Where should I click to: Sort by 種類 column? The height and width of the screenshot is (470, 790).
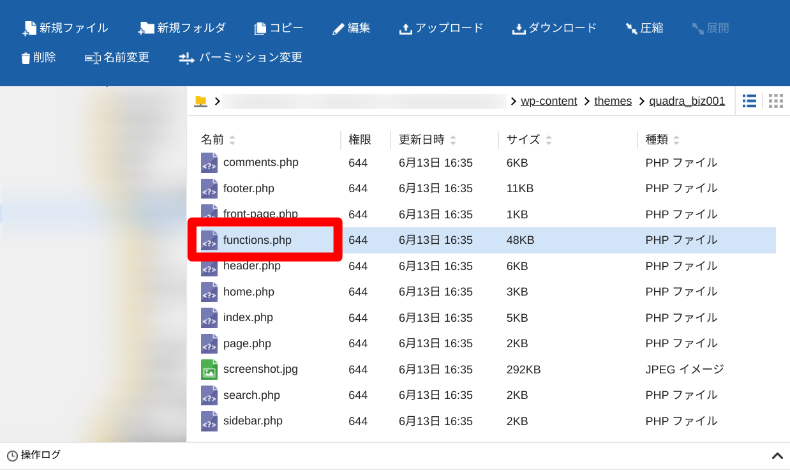click(x=662, y=140)
